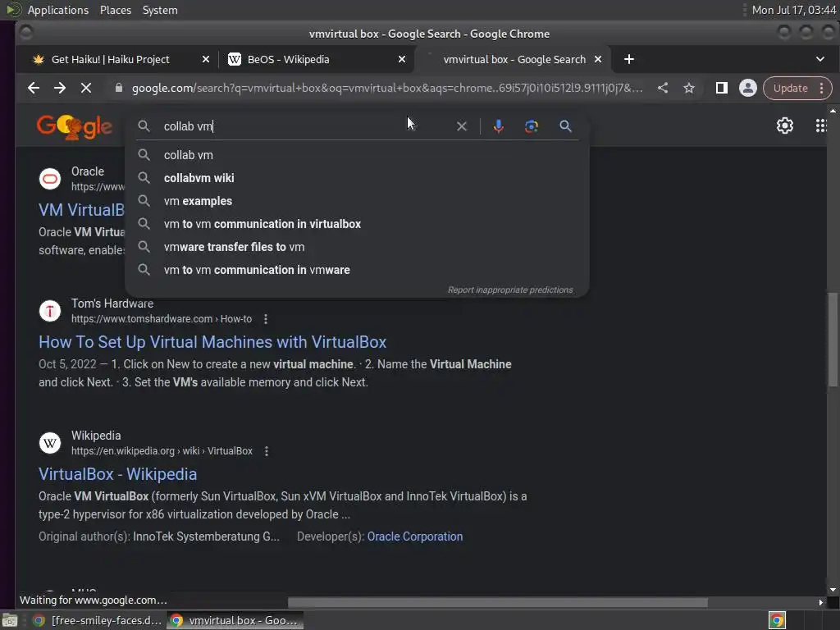Open Chrome side panel
840x630 pixels.
722,88
